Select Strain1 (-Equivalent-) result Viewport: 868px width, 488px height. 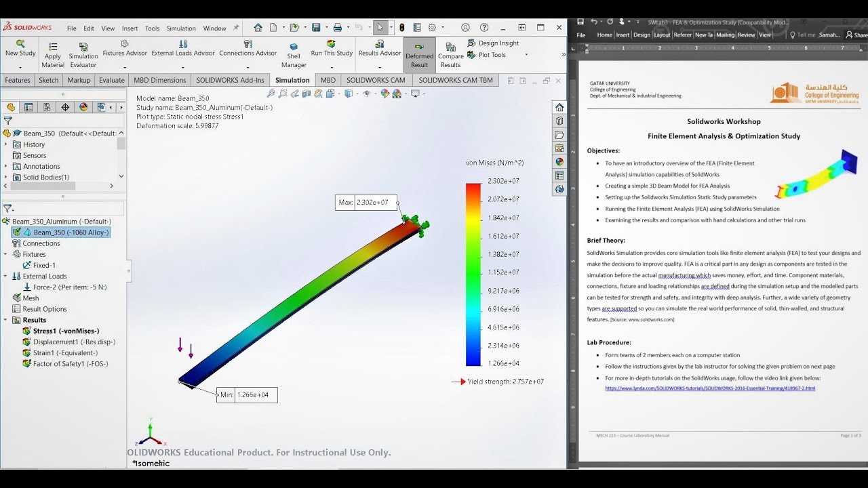[60, 352]
